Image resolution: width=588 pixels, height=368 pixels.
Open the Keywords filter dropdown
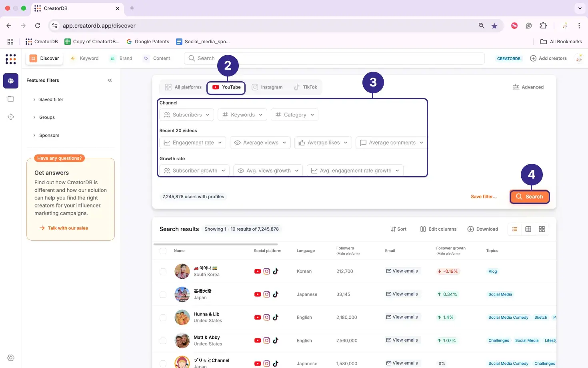pyautogui.click(x=242, y=115)
